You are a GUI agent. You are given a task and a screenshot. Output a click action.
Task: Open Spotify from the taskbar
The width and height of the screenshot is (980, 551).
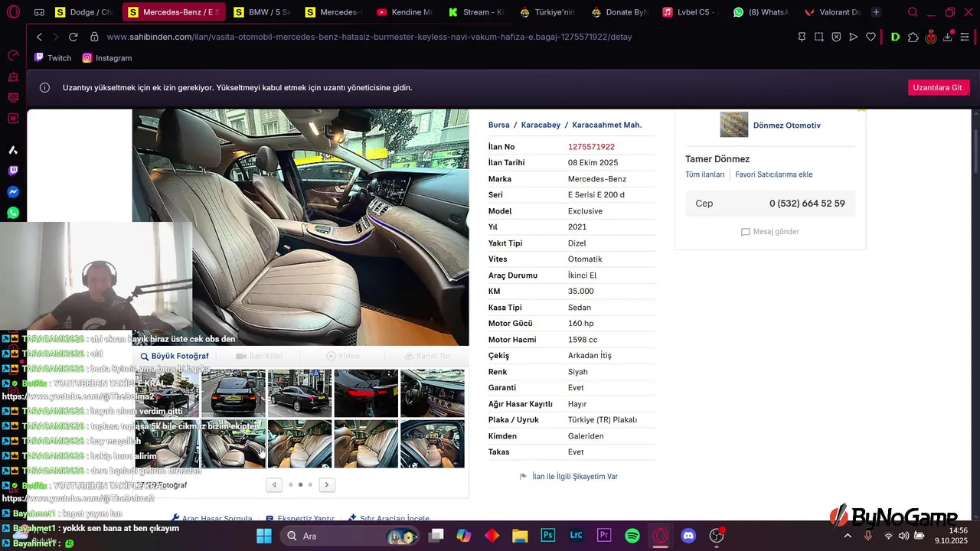632,536
